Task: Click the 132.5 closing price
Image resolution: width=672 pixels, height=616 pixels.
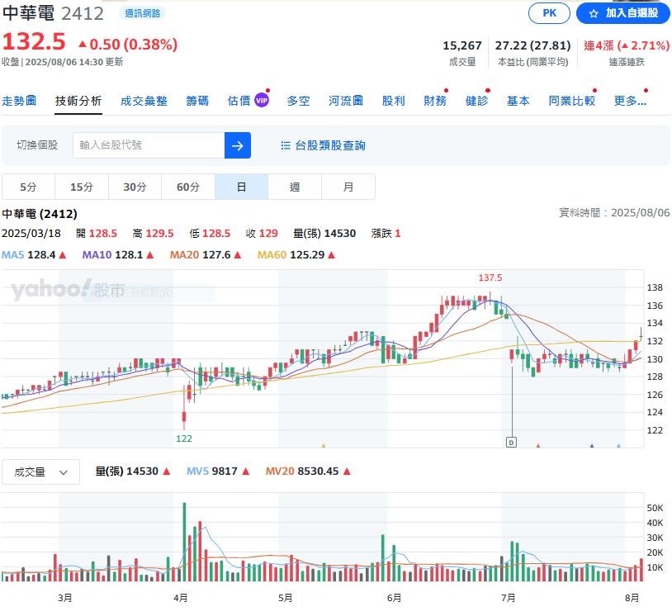Action: pyautogui.click(x=34, y=41)
